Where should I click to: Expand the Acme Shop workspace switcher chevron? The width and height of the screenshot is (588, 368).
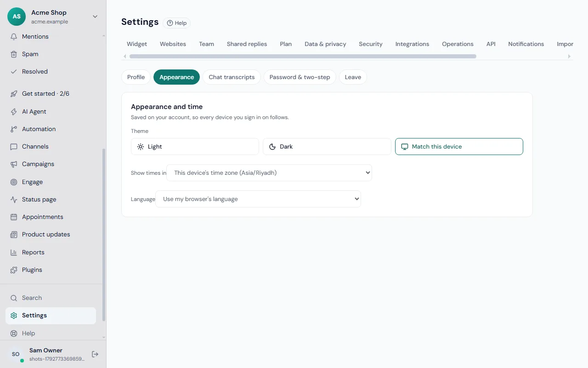95,17
